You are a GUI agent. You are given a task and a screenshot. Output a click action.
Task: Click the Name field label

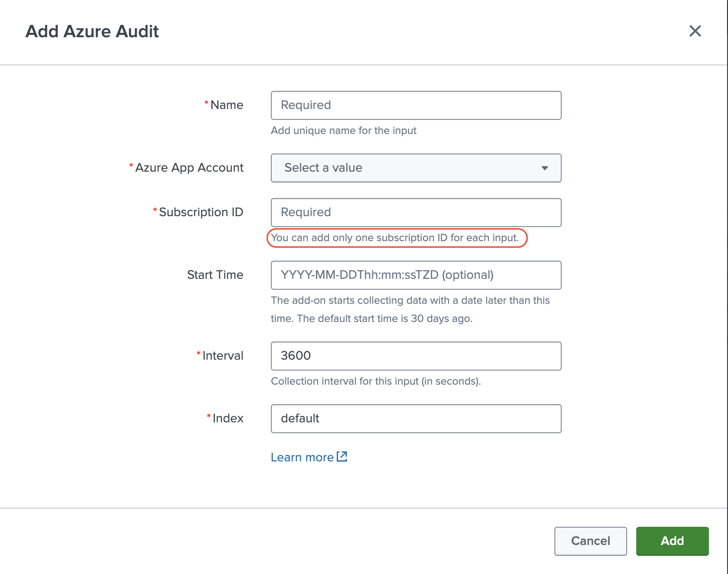pos(226,105)
